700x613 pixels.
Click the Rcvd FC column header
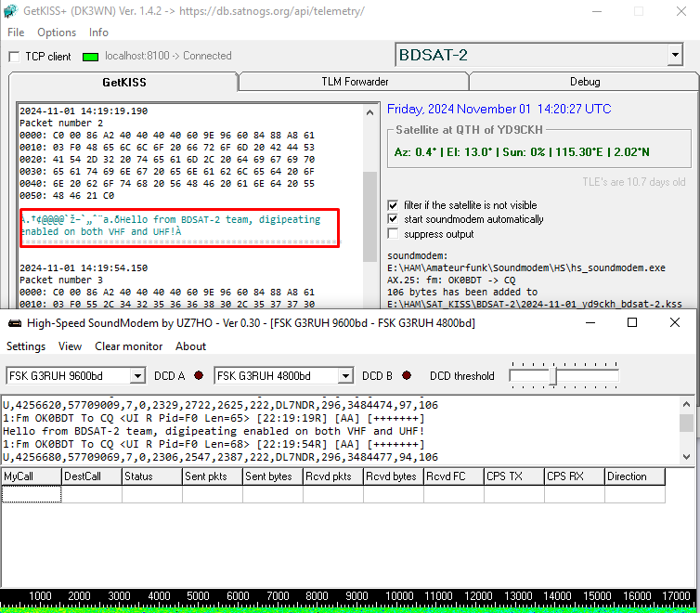click(454, 476)
